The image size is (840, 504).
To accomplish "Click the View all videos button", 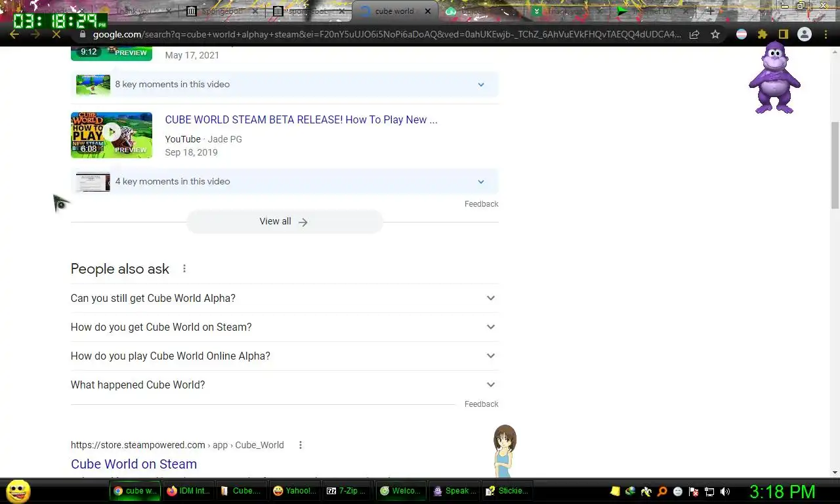I will [284, 222].
